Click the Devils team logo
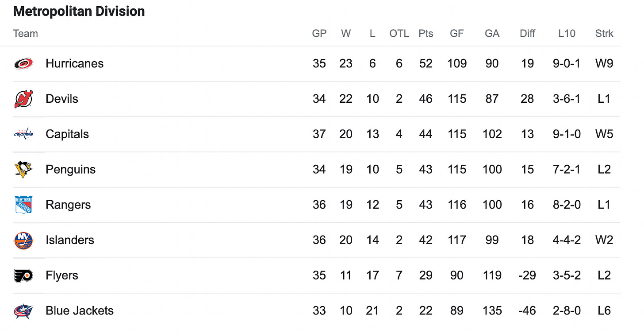 pos(23,99)
